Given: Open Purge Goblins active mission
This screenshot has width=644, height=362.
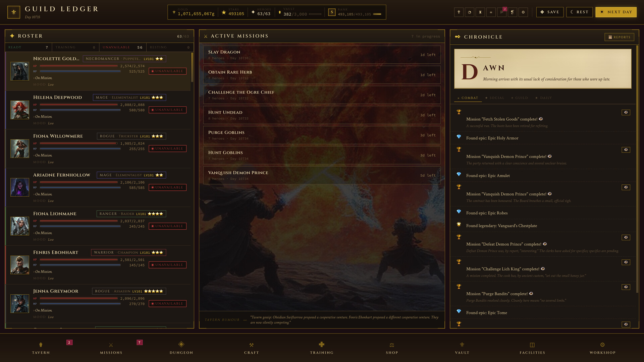Looking at the screenshot, I should (322, 135).
